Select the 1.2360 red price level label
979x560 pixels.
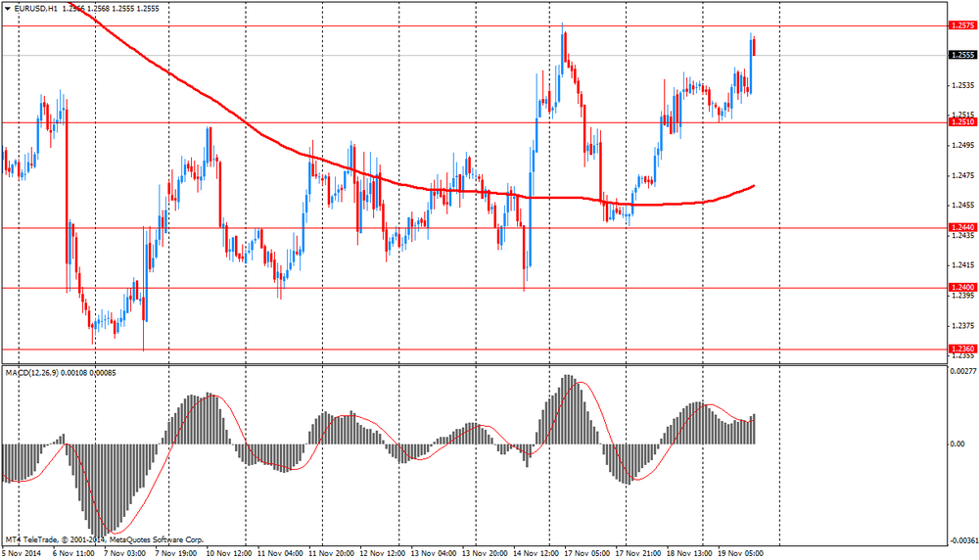[962, 349]
